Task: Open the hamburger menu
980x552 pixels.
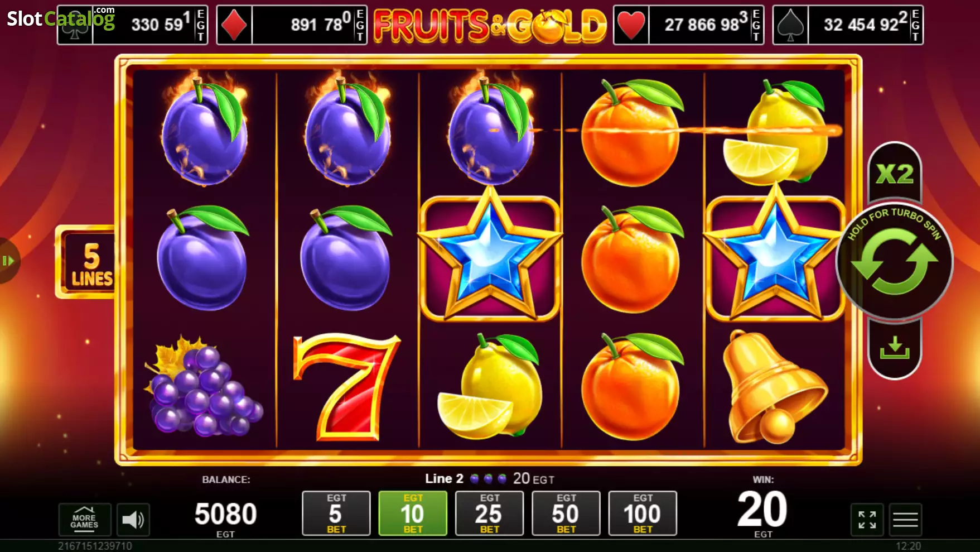Action: 905,520
